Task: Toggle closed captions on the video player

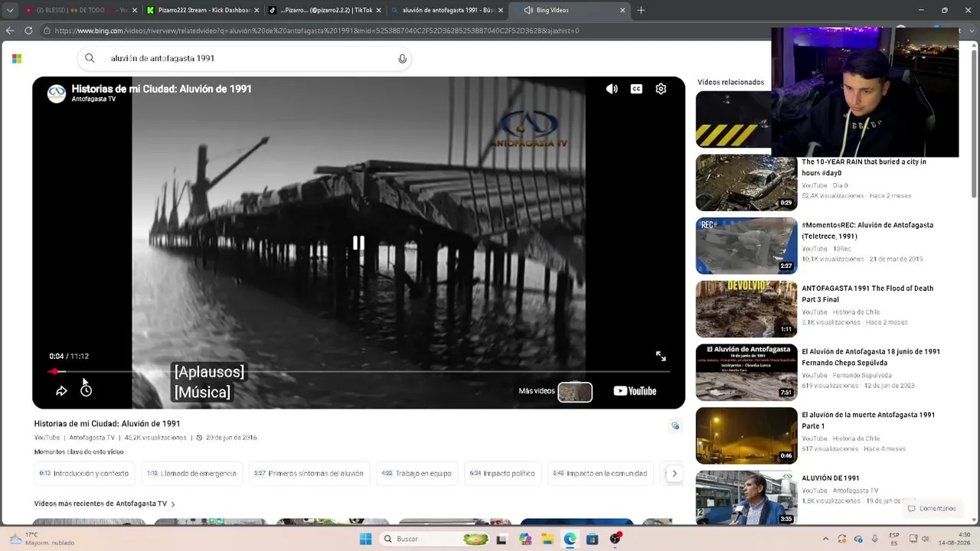Action: 636,89
